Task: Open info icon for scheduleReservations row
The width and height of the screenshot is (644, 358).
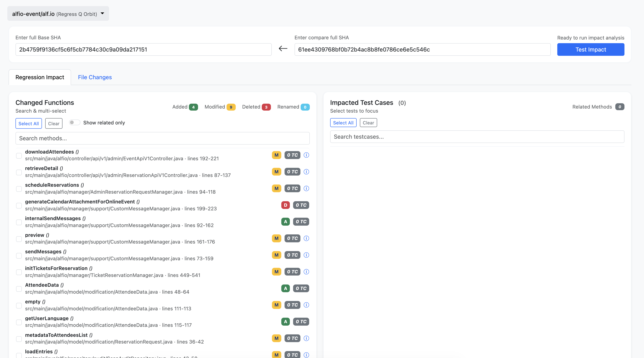Action: pos(306,188)
